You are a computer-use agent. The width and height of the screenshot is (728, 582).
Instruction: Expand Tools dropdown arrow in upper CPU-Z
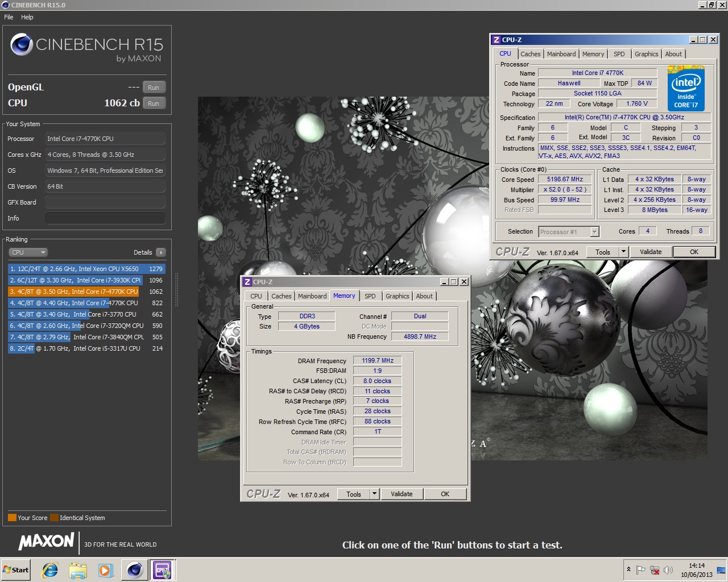[x=623, y=252]
